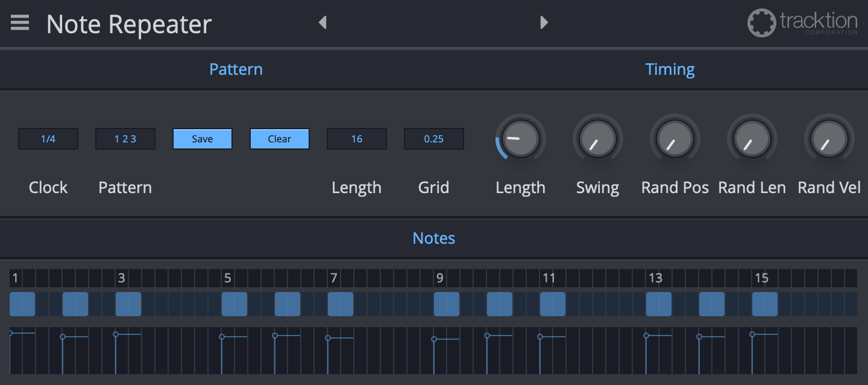Open the hamburger menu in the title bar
This screenshot has width=868, height=385.
pos(20,22)
